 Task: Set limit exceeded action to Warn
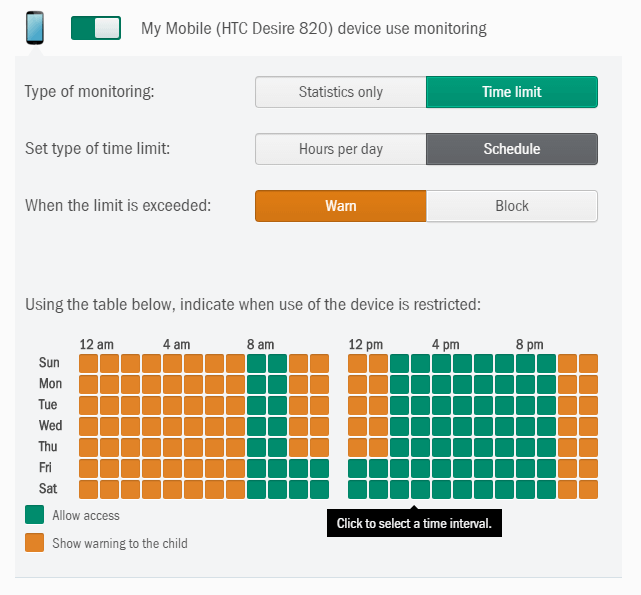(340, 206)
